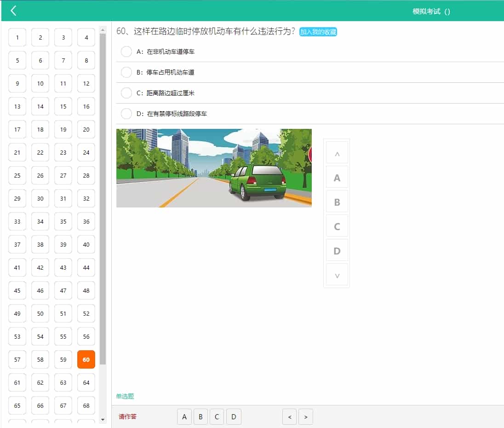
Task: Click the back arrow in header
Action: [13, 11]
